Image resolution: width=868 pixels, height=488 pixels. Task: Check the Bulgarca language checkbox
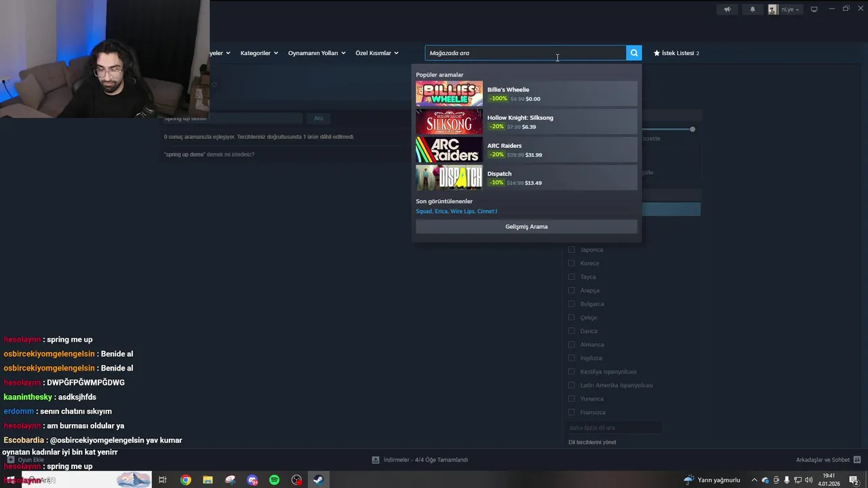571,304
